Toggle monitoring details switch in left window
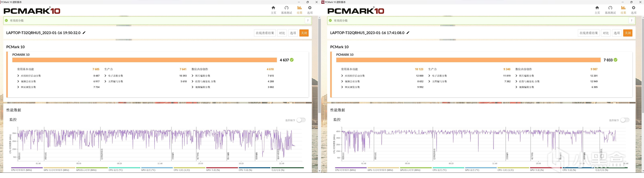The image size is (644, 178). (301, 120)
